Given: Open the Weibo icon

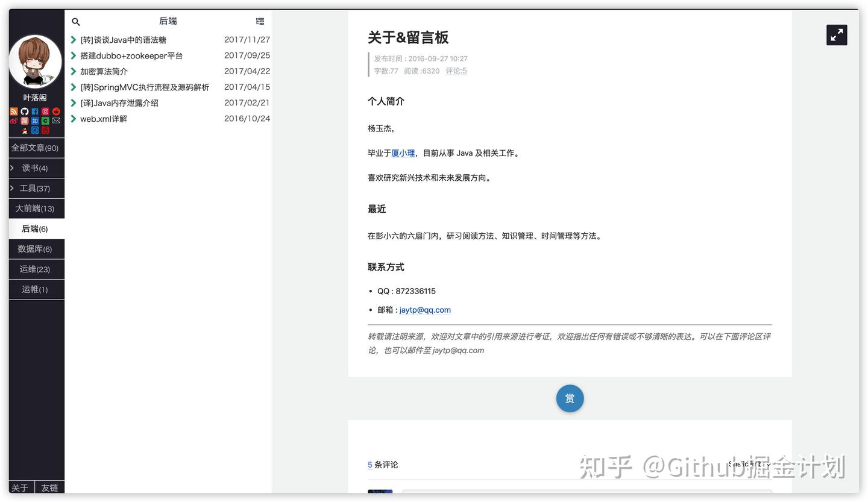Looking at the screenshot, I should tap(13, 121).
